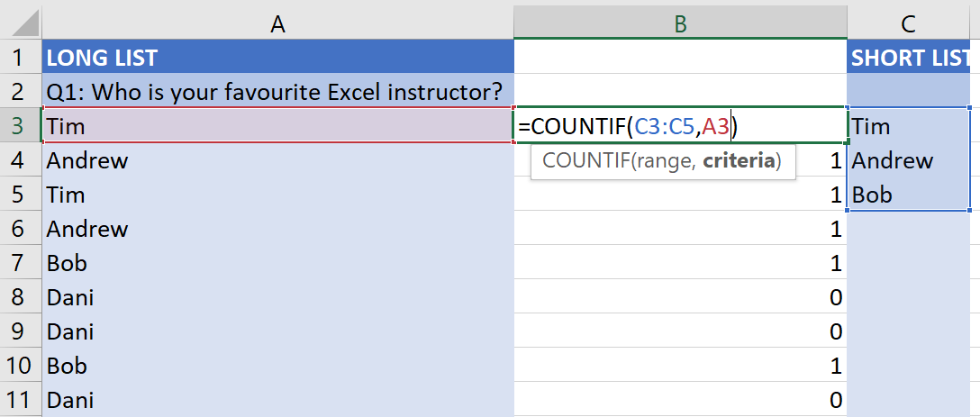Click inside the COUNTIF formula in B3
Image resolution: width=980 pixels, height=417 pixels.
pos(628,127)
